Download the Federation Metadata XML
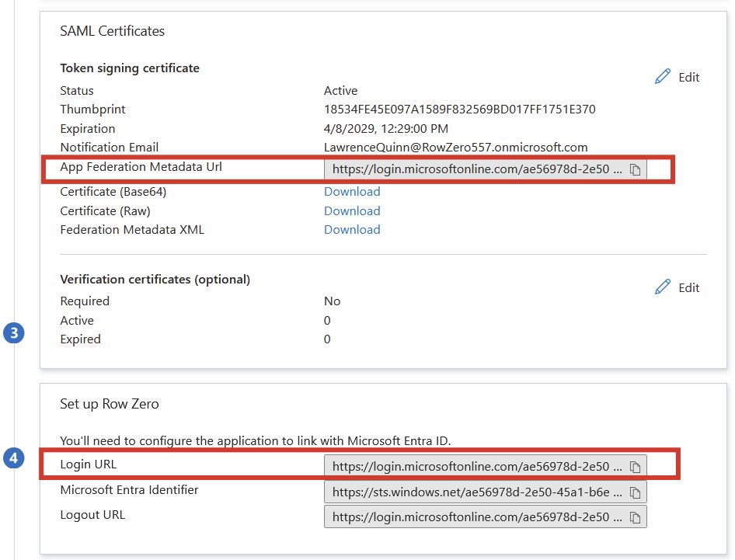This screenshot has height=560, width=735. click(352, 230)
